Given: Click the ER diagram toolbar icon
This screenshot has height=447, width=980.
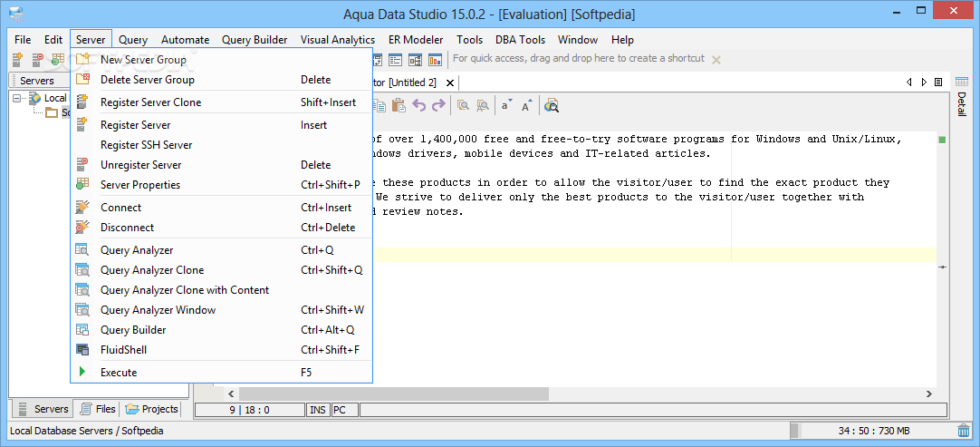Looking at the screenshot, I should [x=416, y=60].
